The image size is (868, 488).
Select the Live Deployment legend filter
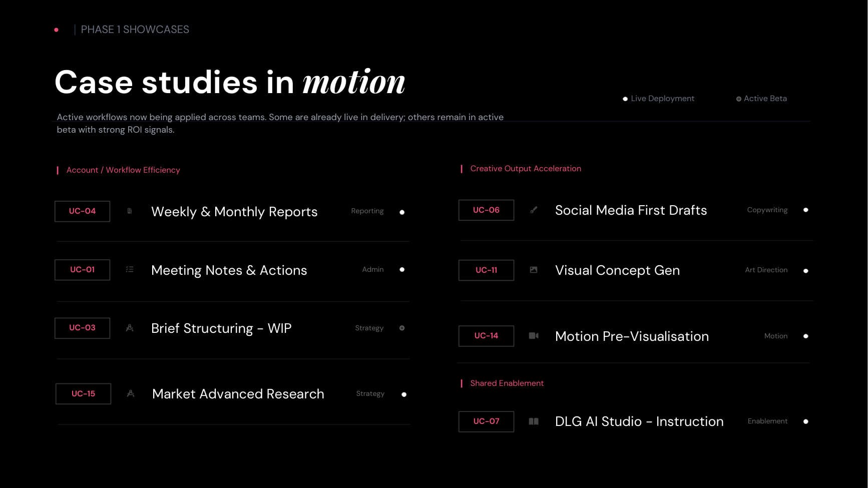pyautogui.click(x=658, y=98)
